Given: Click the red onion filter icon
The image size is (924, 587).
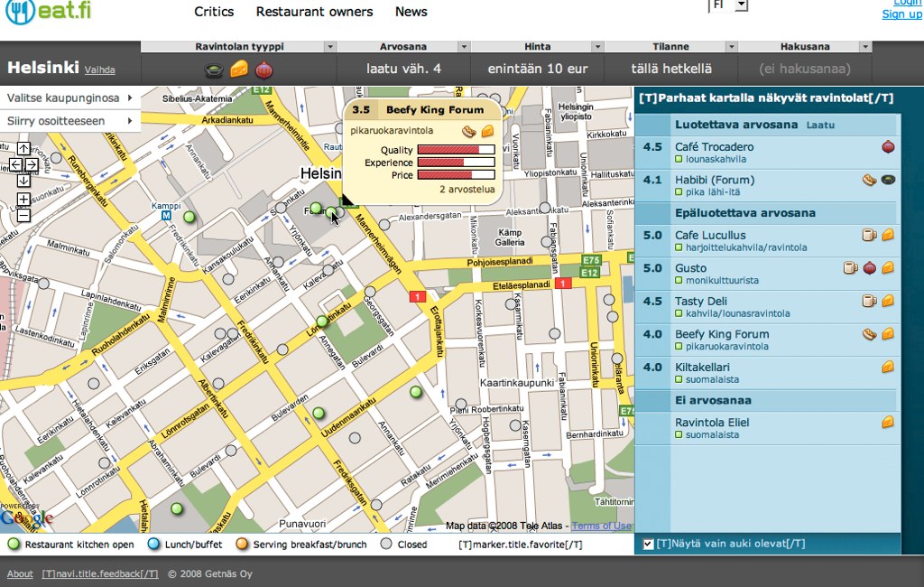Looking at the screenshot, I should [263, 69].
